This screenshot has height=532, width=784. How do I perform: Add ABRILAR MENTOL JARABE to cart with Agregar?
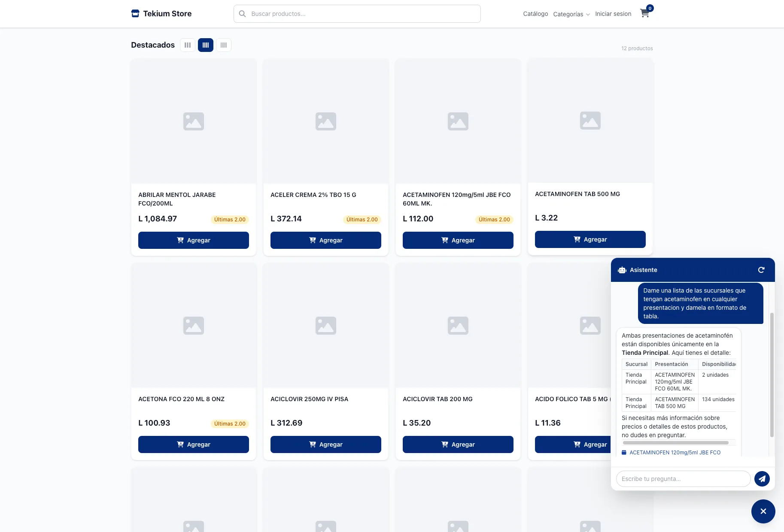coord(194,240)
